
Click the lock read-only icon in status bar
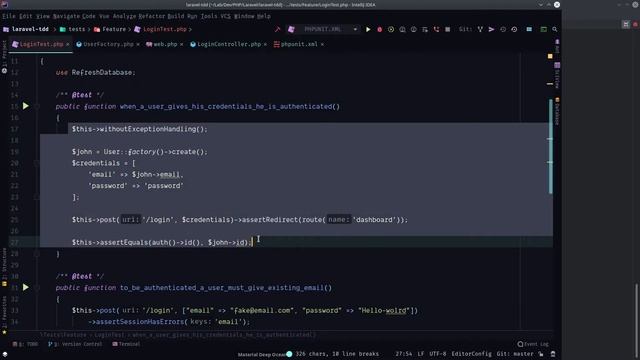tap(541, 354)
